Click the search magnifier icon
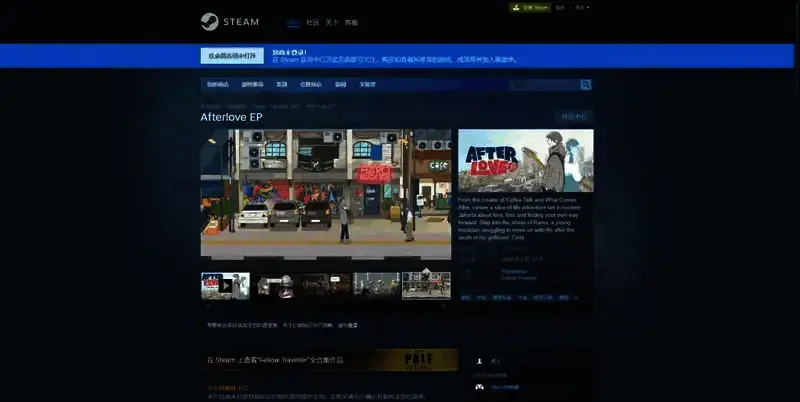 click(586, 85)
